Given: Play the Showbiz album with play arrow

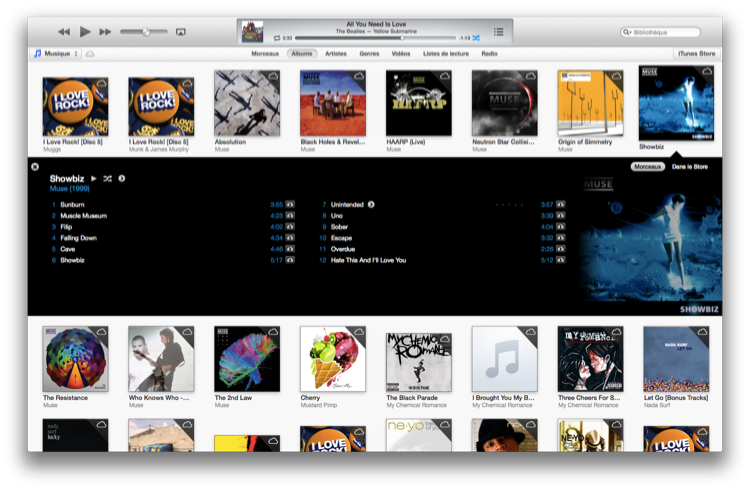Looking at the screenshot, I should tap(94, 178).
